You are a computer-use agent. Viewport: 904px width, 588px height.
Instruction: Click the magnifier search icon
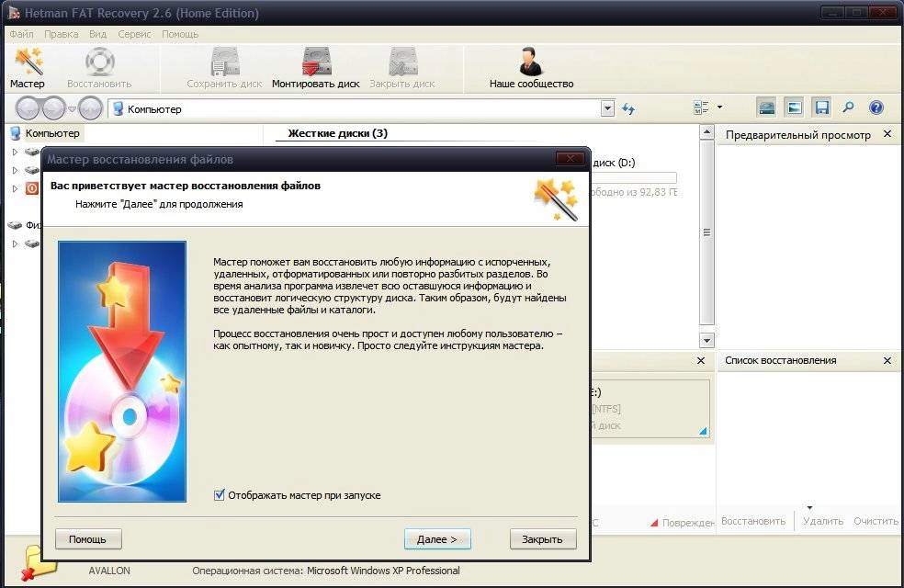click(848, 107)
